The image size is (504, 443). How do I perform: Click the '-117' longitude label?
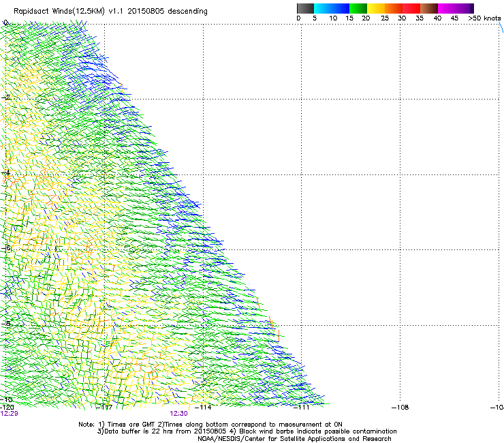[x=104, y=408]
